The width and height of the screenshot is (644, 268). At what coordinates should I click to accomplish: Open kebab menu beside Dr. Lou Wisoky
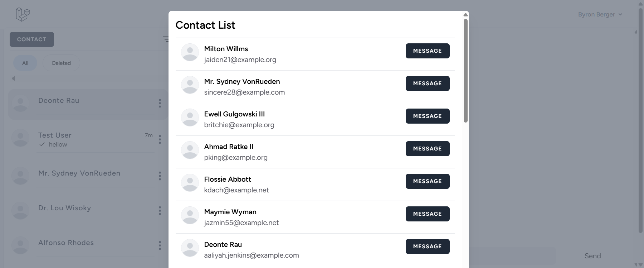pyautogui.click(x=160, y=210)
